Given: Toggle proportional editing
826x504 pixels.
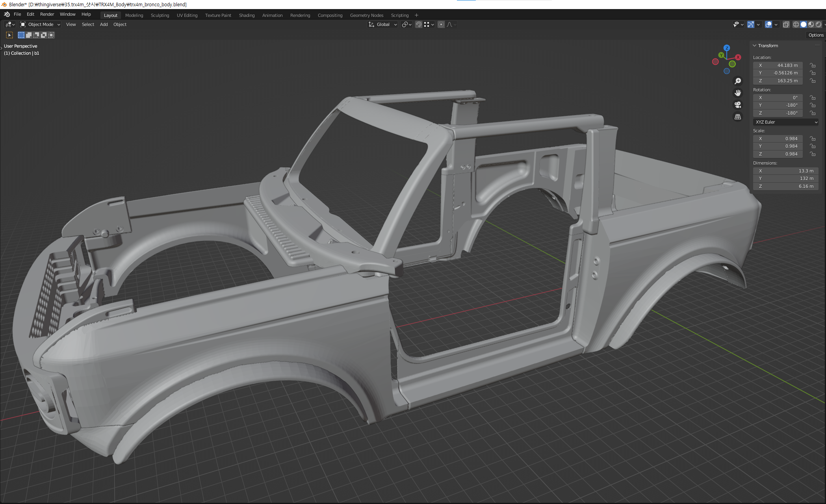Looking at the screenshot, I should (441, 24).
